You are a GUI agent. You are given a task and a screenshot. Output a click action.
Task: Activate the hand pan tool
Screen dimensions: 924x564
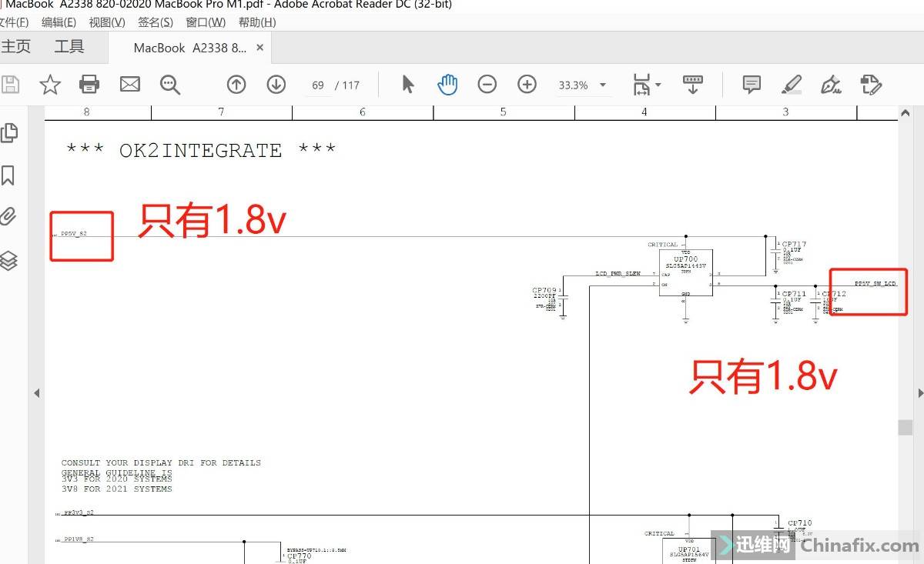(x=447, y=85)
